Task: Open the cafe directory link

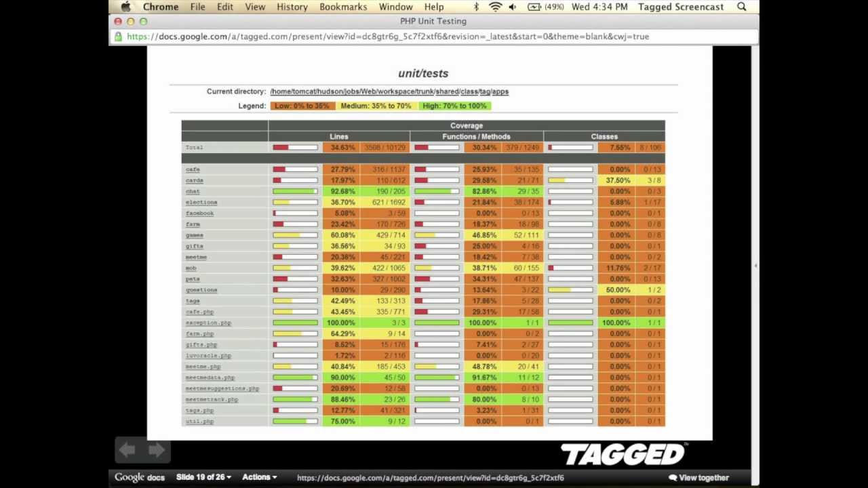Action: (193, 169)
